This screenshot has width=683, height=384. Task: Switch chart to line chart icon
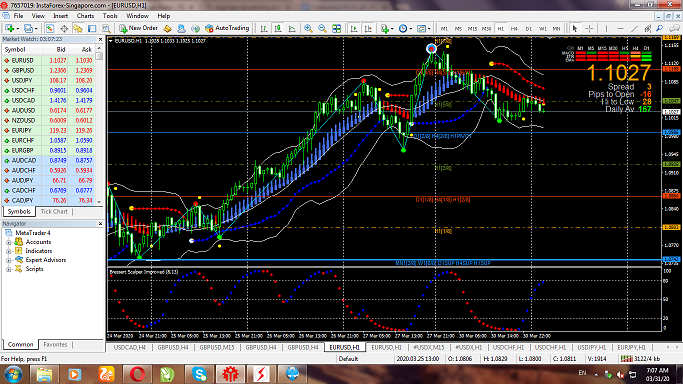pos(292,28)
